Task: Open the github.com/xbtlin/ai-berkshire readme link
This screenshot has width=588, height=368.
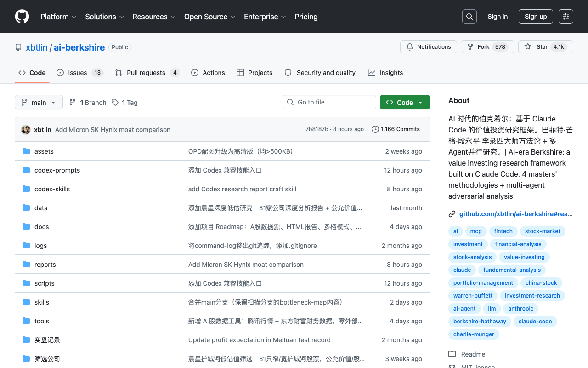Action: 516,214
